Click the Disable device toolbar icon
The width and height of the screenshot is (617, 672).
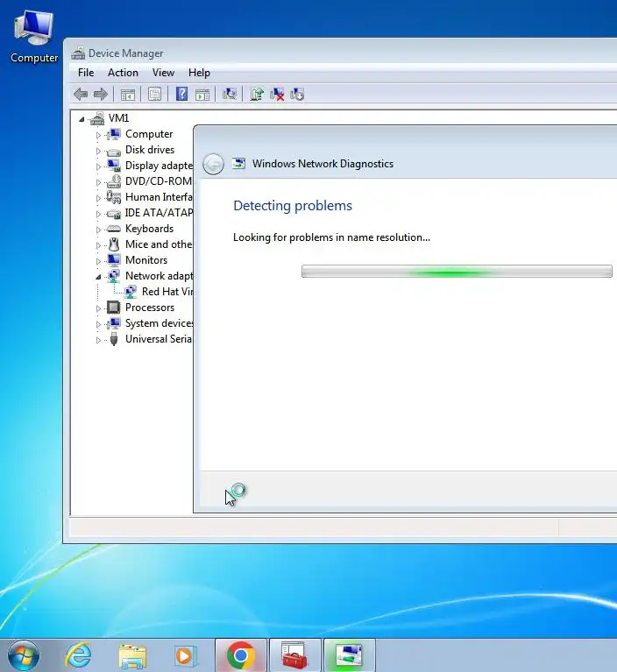tap(297, 95)
